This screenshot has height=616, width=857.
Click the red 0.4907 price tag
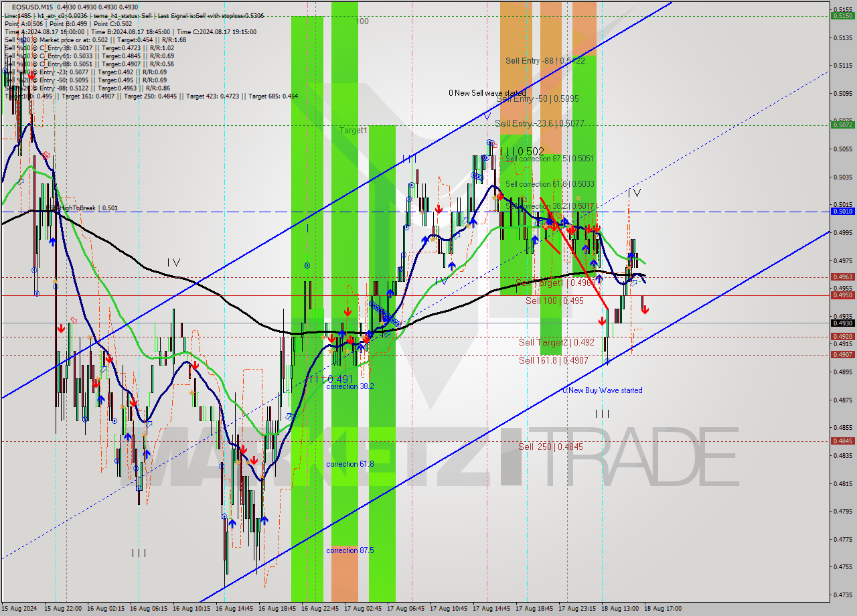(x=842, y=355)
